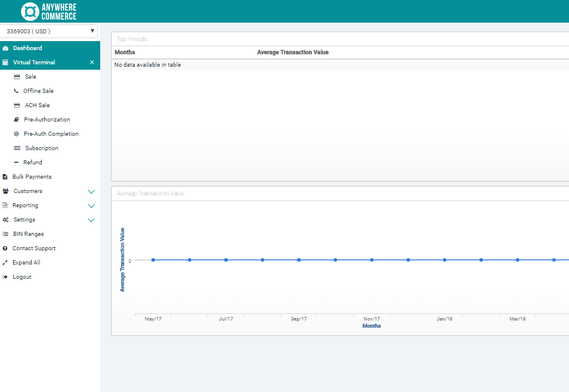569x392 pixels.
Task: Open Refund
Action: point(33,163)
